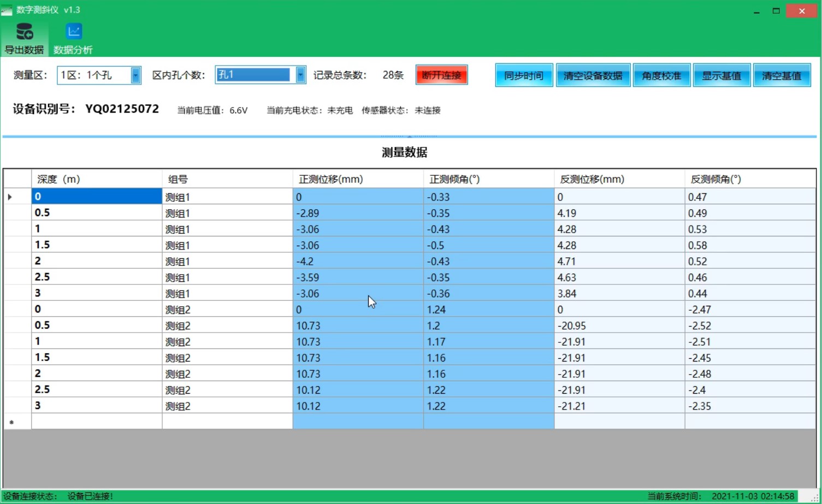Open the angle calibration button

click(x=661, y=76)
